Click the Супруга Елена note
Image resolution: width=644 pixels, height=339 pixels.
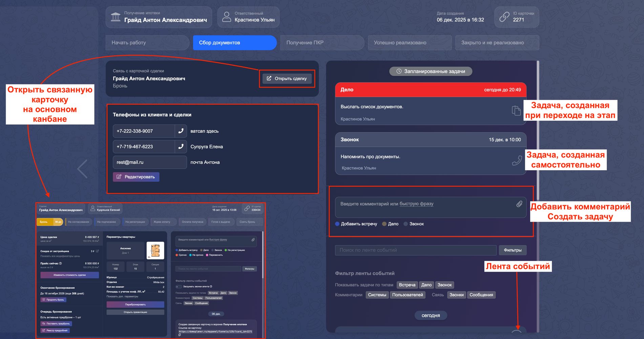207,146
